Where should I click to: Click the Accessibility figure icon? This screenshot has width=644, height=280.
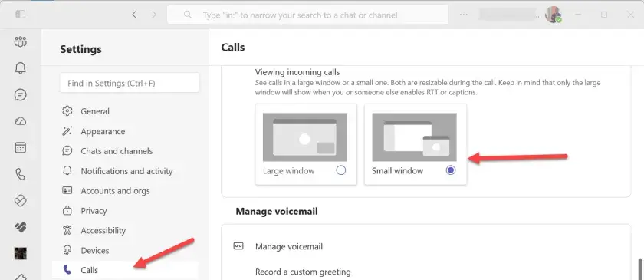[67, 230]
